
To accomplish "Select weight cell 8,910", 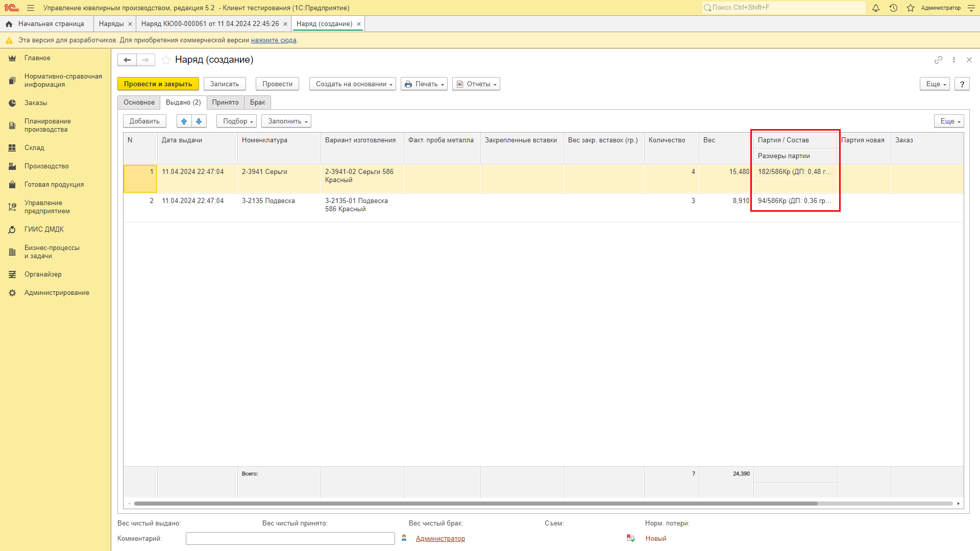I will click(726, 208).
